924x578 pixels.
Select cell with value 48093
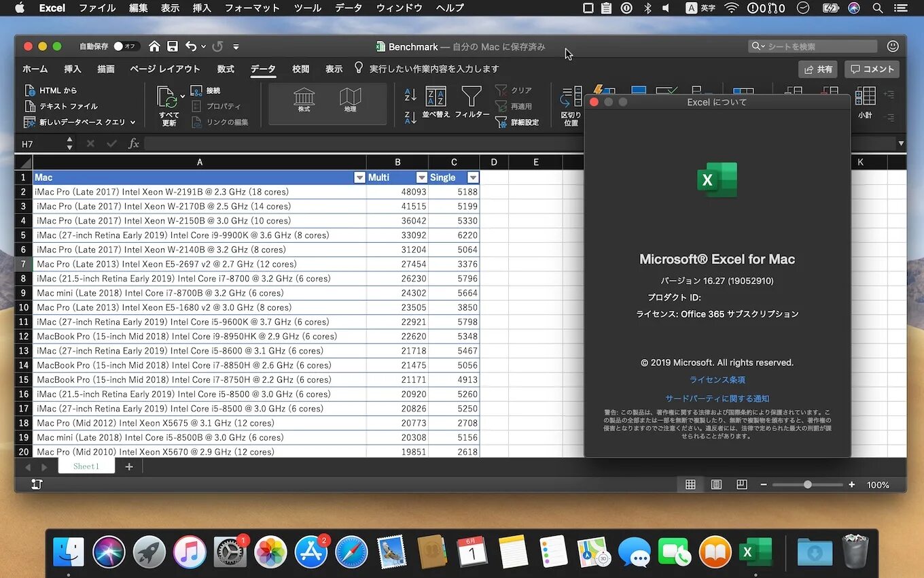click(x=397, y=192)
